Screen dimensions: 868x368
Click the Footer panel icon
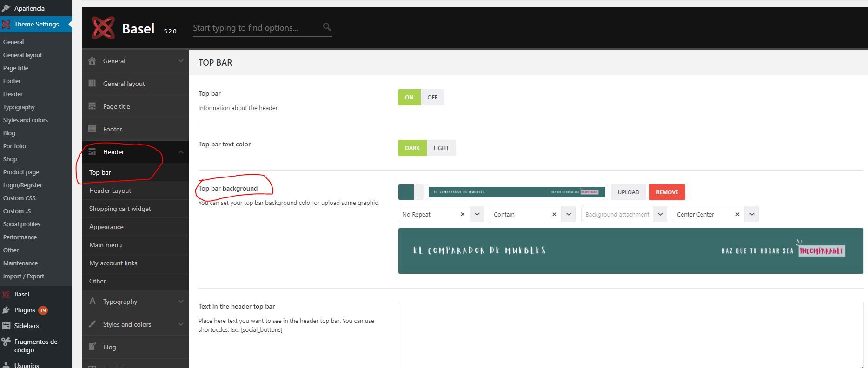click(92, 129)
